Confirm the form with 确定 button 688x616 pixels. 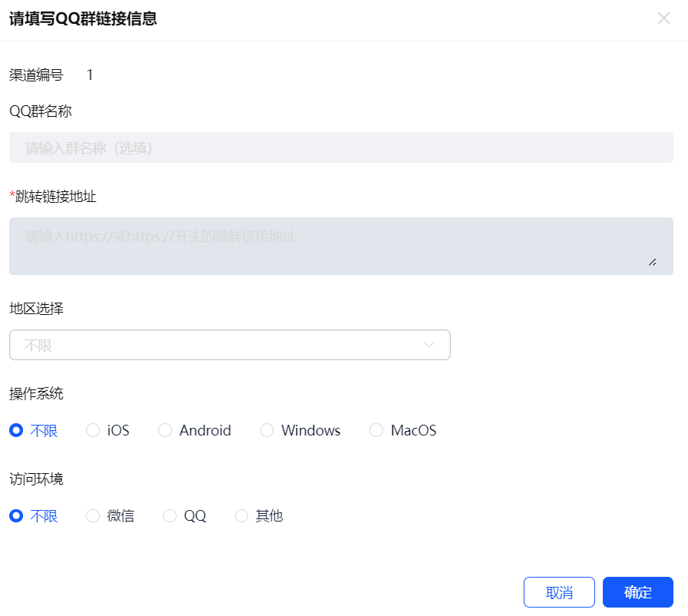click(x=637, y=592)
